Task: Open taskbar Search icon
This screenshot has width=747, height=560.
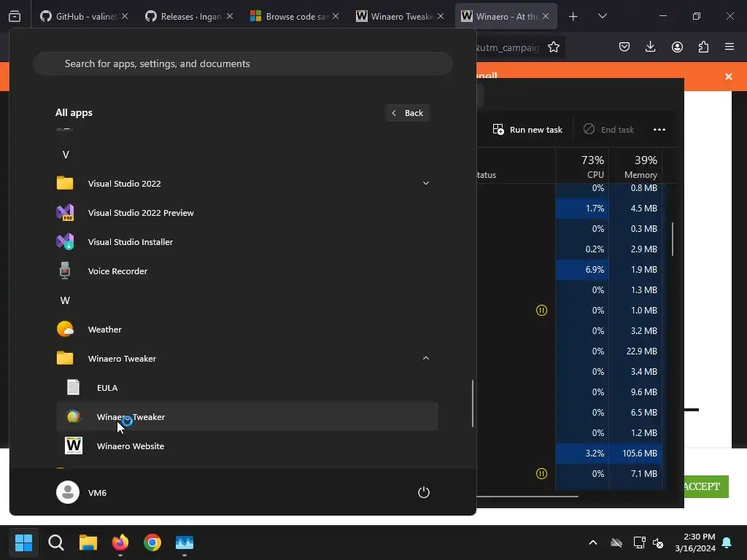Action: [55, 542]
